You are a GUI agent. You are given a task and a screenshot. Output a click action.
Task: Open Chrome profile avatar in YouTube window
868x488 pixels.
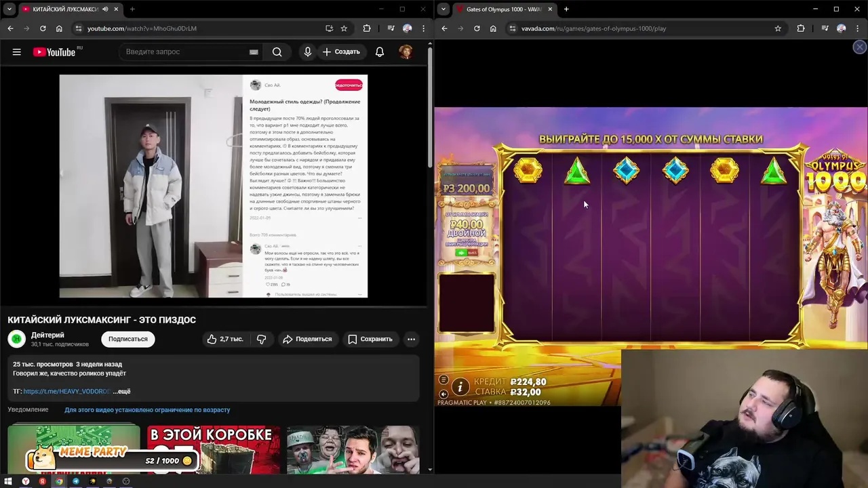408,28
